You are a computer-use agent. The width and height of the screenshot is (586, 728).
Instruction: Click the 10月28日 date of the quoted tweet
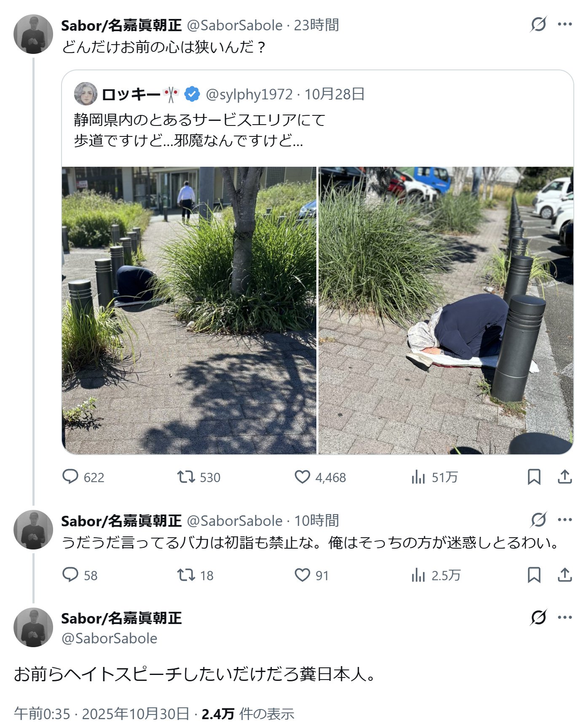[334, 94]
